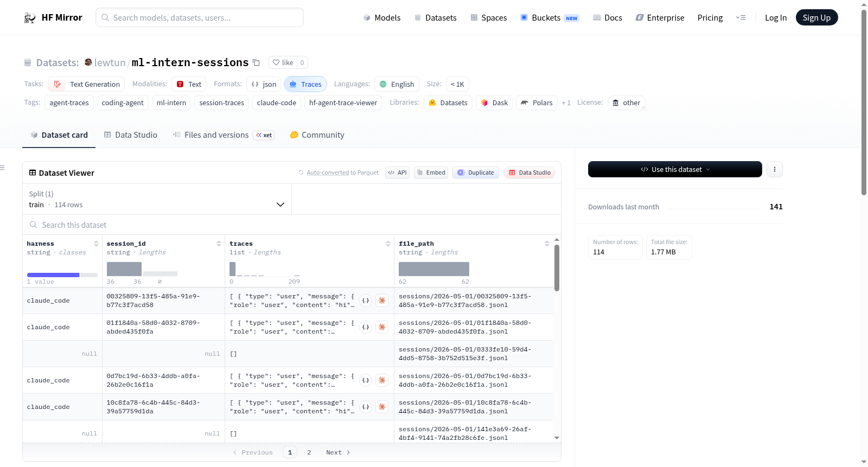Toggle the Traces format filter tag
The height and width of the screenshot is (467, 868).
click(x=305, y=84)
